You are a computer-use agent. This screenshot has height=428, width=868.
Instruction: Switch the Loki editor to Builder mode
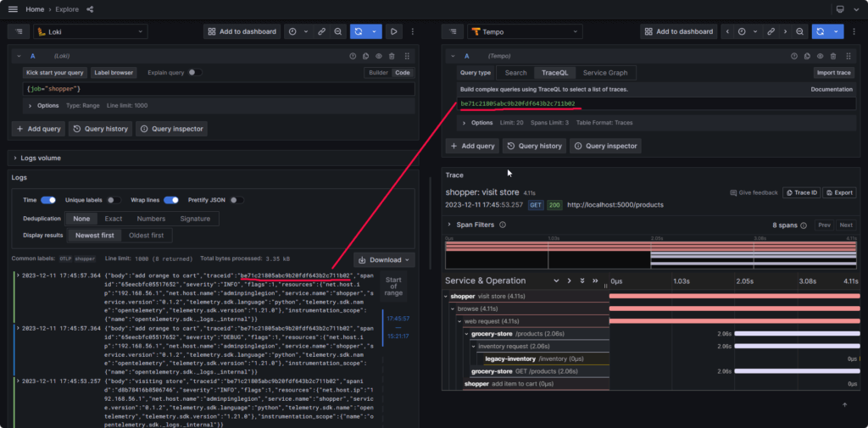point(379,73)
